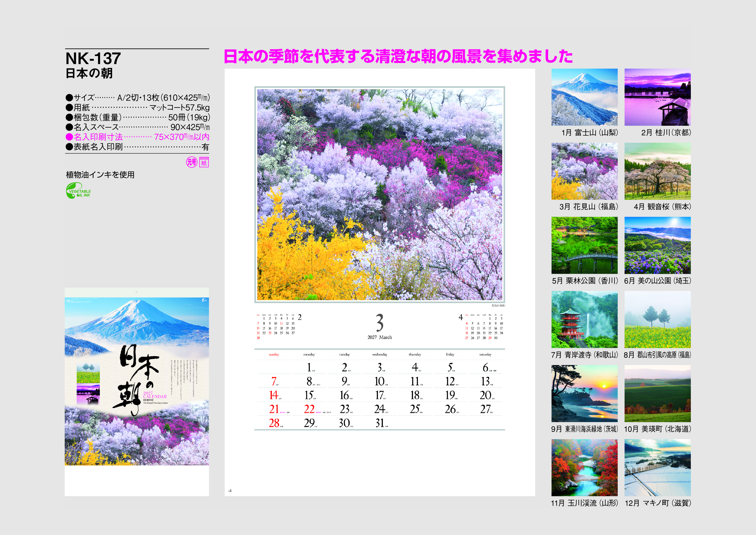This screenshot has width=756, height=535.
Task: Select the June hydrangea field thumbnail
Action: click(657, 245)
